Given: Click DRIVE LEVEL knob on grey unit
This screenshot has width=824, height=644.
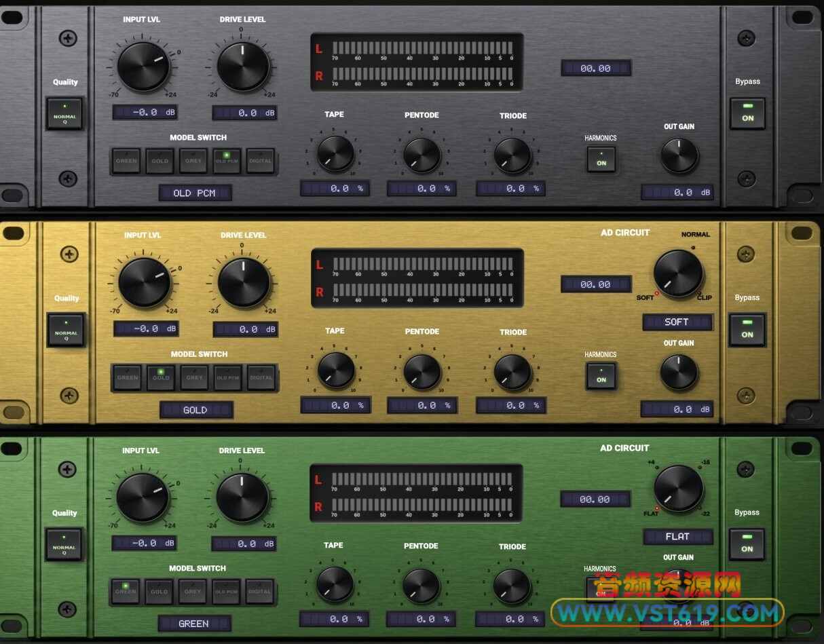Looking at the screenshot, I should click(x=243, y=67).
